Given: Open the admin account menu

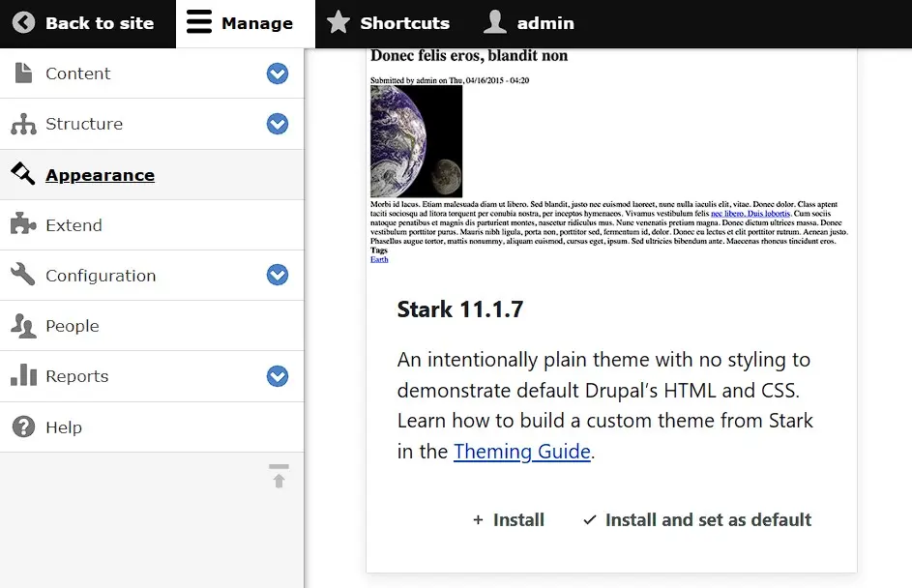Looking at the screenshot, I should pyautogui.click(x=528, y=22).
